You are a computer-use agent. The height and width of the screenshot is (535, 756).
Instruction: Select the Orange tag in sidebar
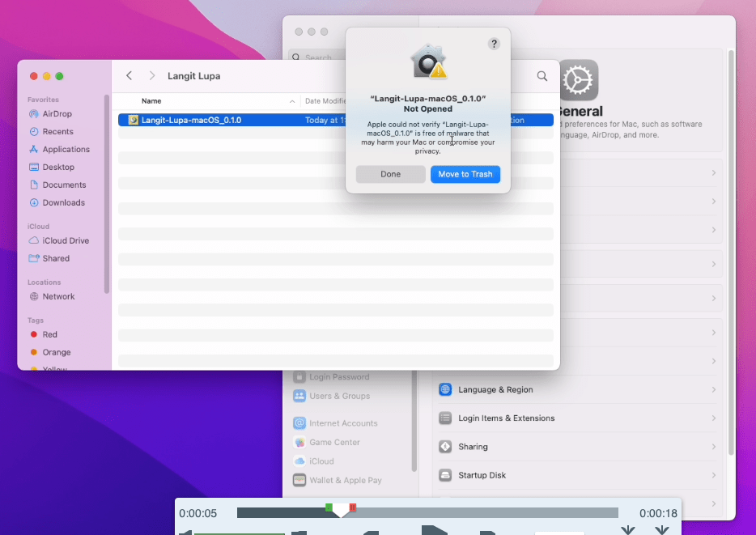[56, 352]
